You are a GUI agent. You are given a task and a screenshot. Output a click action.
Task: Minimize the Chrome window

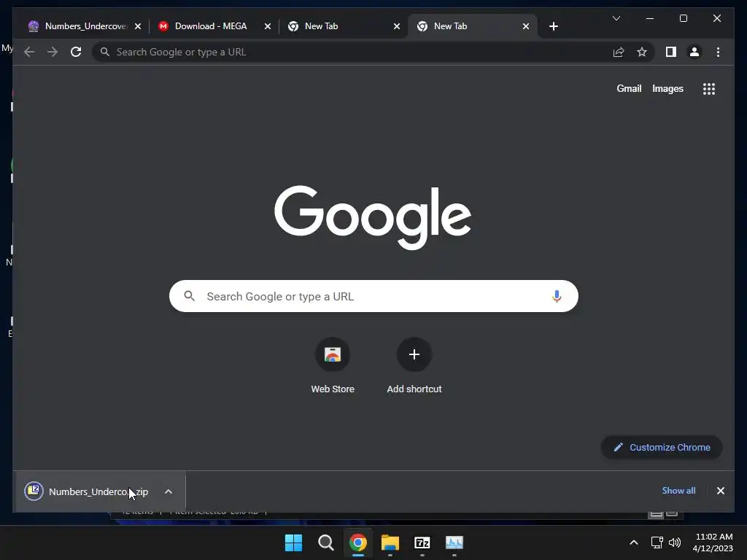649,18
